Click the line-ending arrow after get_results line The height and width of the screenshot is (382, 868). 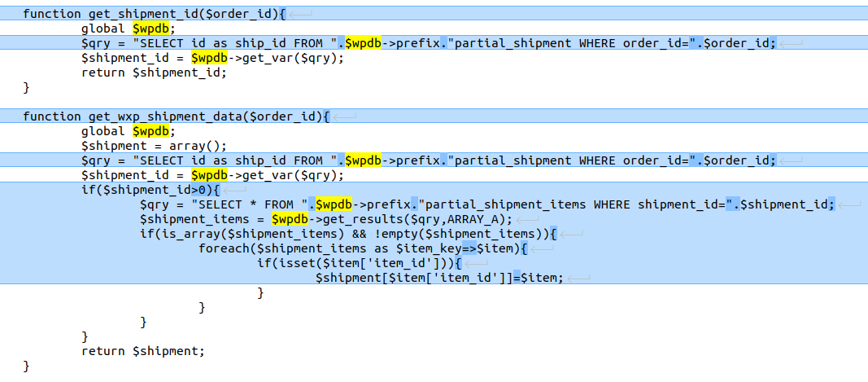click(527, 219)
